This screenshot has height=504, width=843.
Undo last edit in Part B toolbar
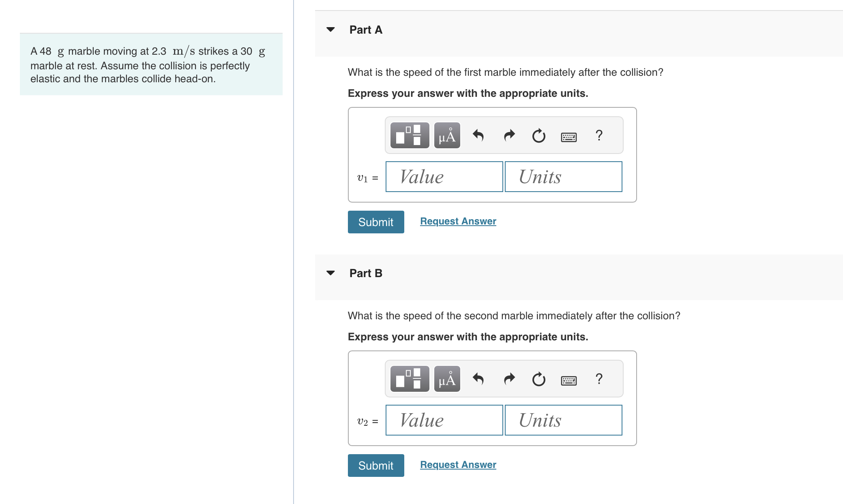pyautogui.click(x=478, y=379)
